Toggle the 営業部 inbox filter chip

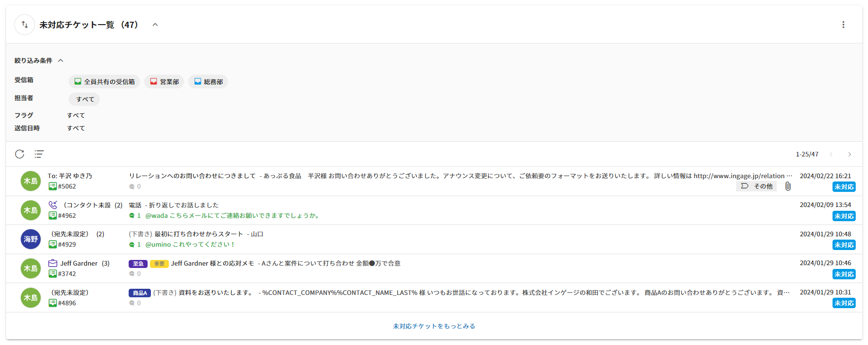coord(164,82)
